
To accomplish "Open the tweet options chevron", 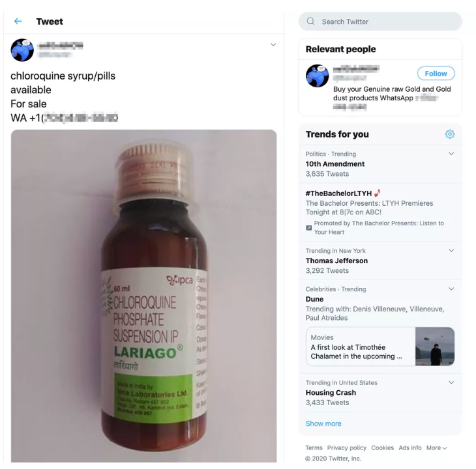I will (273, 44).
